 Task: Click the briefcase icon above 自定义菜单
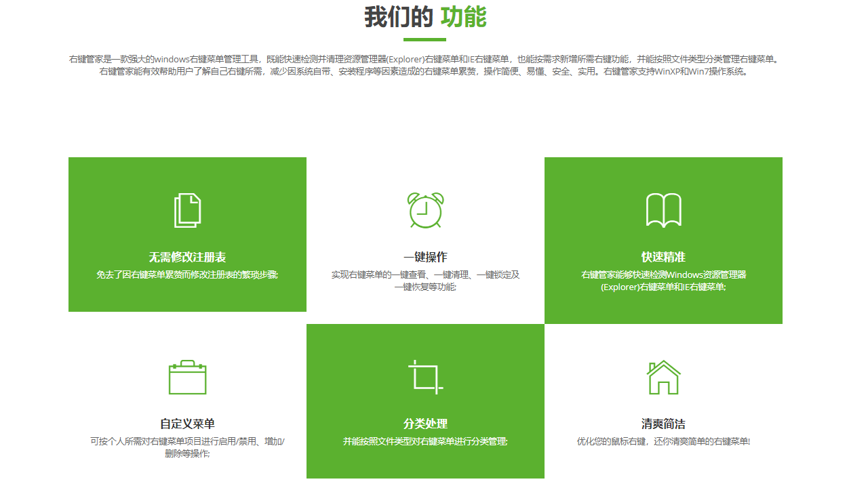click(187, 378)
